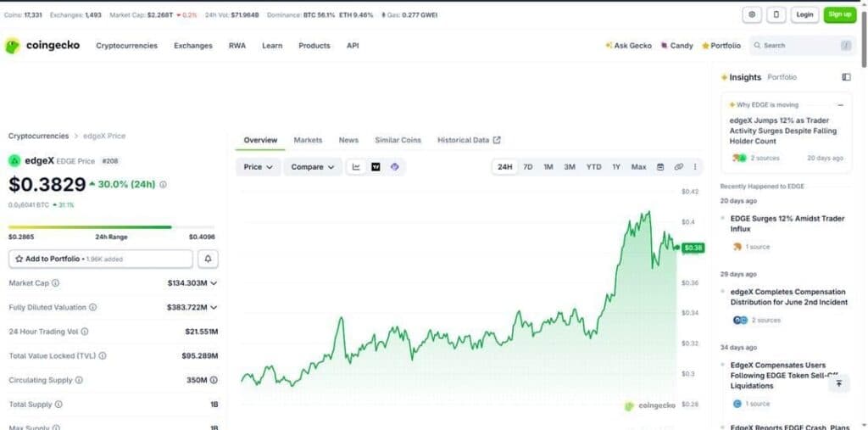The image size is (868, 430).
Task: Click info icon beside 350M value
Action: [214, 380]
